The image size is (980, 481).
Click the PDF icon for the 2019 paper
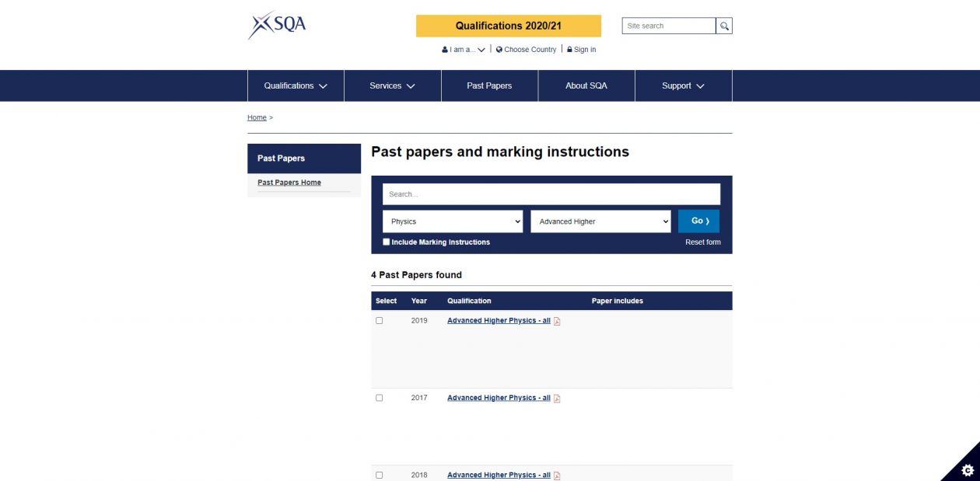coord(557,321)
